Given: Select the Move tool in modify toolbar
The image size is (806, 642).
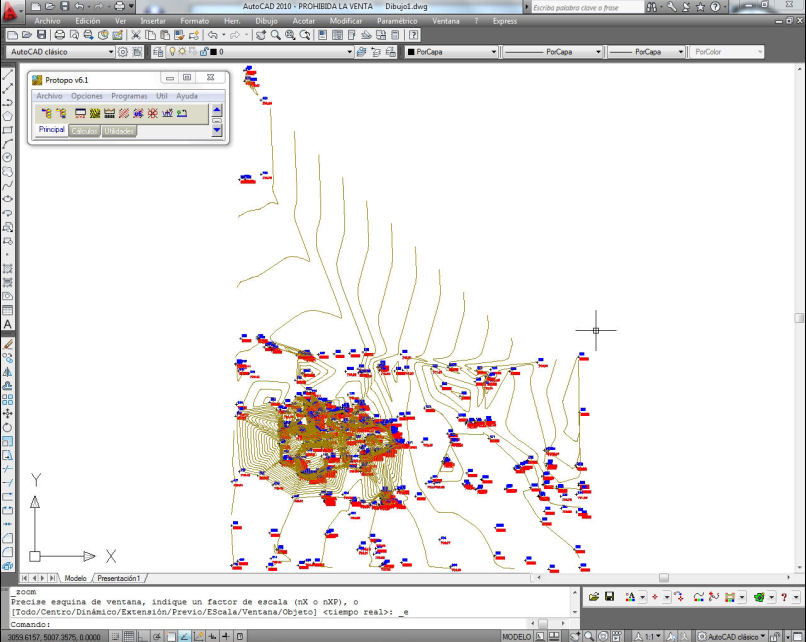Looking at the screenshot, I should 8,413.
